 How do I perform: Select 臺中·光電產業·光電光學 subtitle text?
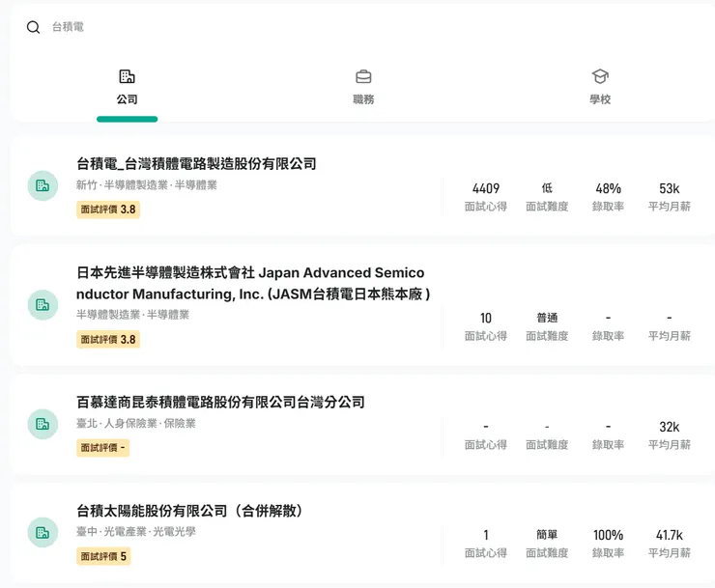pyautogui.click(x=136, y=531)
